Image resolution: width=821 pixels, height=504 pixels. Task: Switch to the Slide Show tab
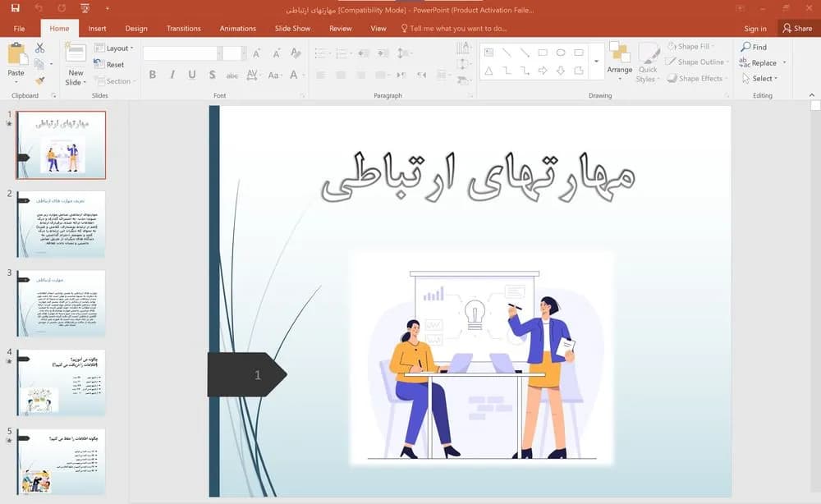(x=293, y=28)
